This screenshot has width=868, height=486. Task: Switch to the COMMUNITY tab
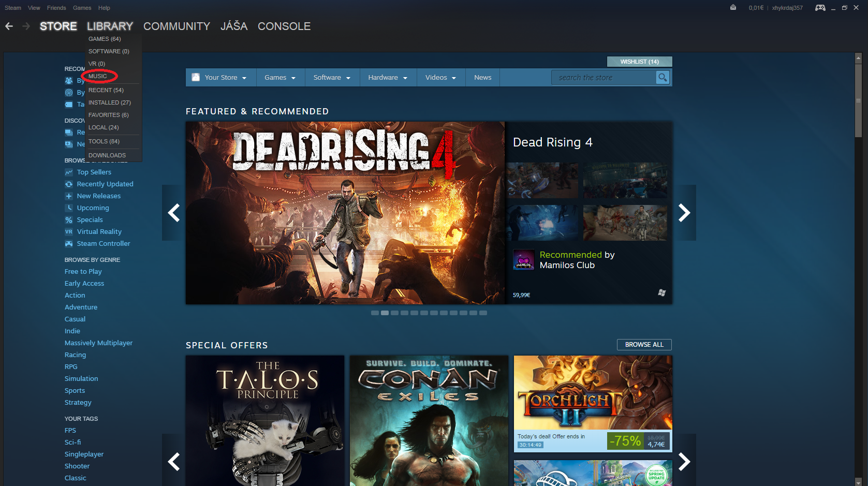pos(176,26)
